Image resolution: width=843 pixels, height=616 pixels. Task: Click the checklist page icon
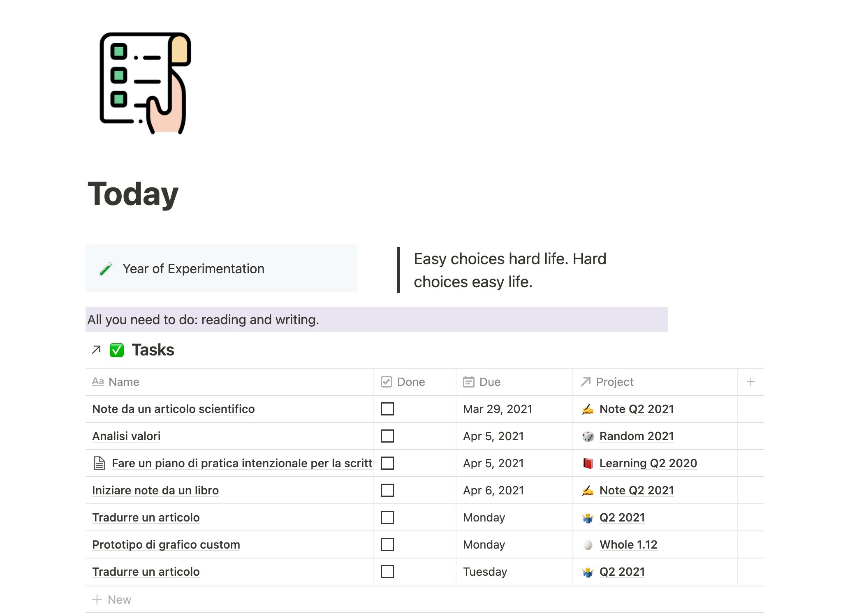click(x=145, y=83)
